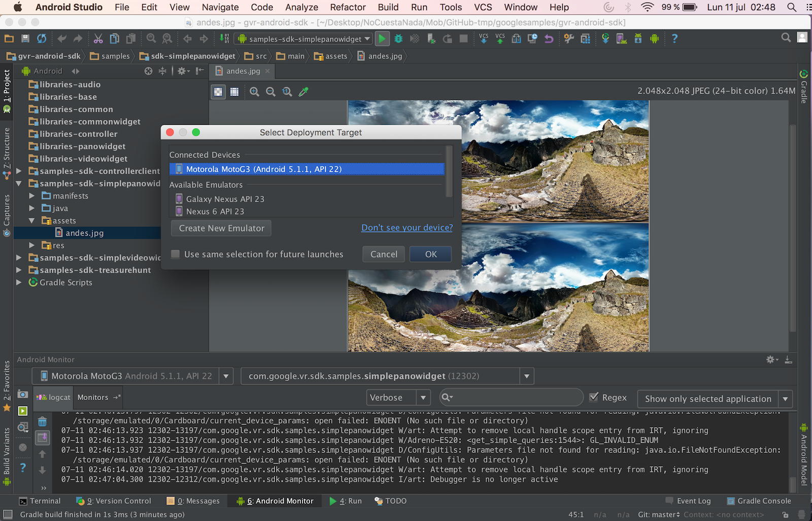Click Cancel in deployment dialog
Viewport: 812px width, 521px height.
384,254
